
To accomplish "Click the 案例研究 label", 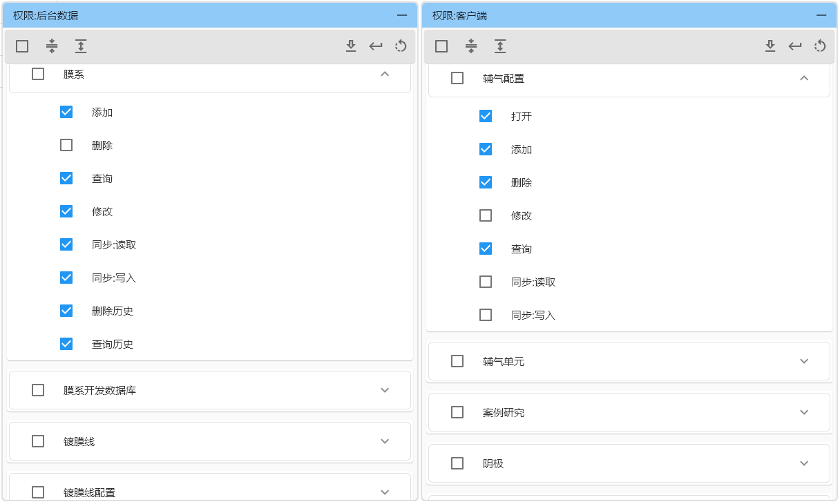I will [x=504, y=412].
